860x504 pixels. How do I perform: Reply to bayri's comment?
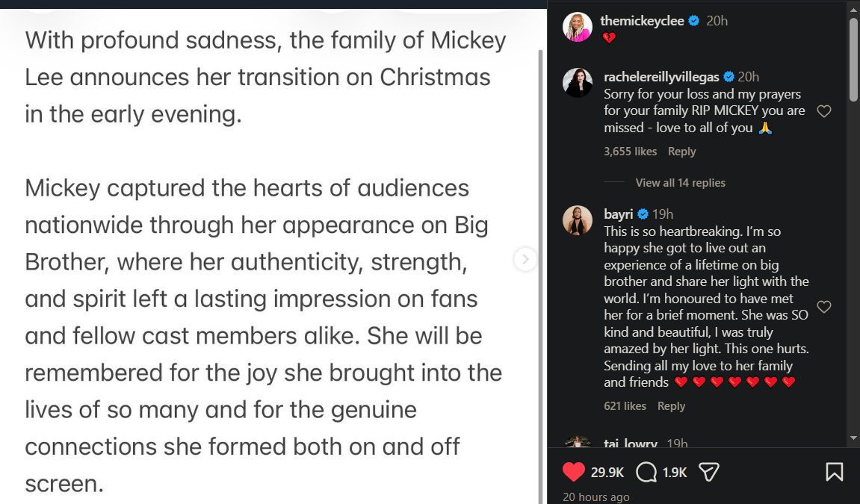coord(671,406)
